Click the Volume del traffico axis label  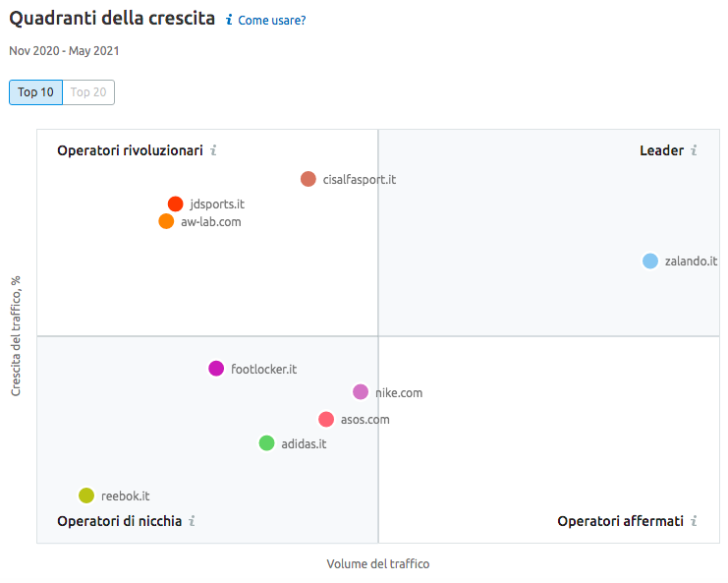(377, 564)
